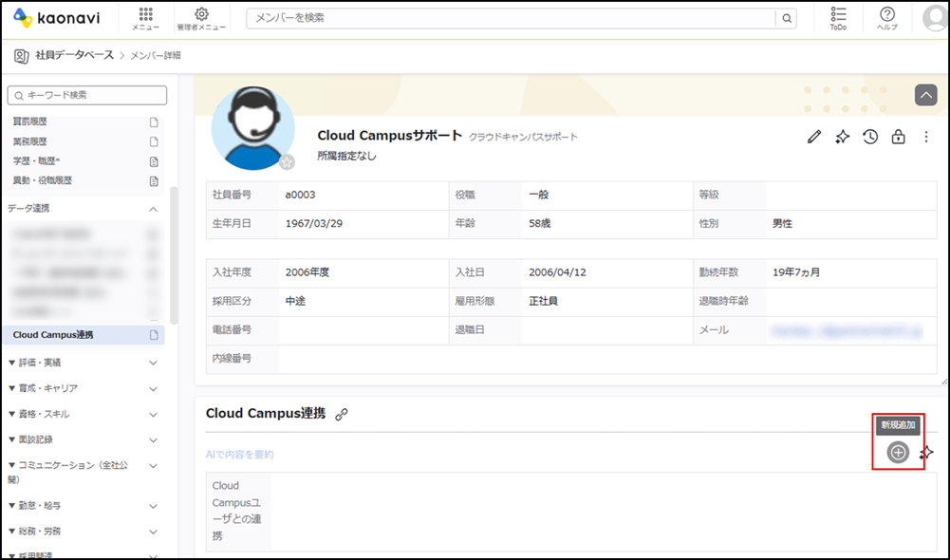Click the search magnifier button in top bar
Image resolution: width=950 pixels, height=560 pixels.
(x=787, y=18)
